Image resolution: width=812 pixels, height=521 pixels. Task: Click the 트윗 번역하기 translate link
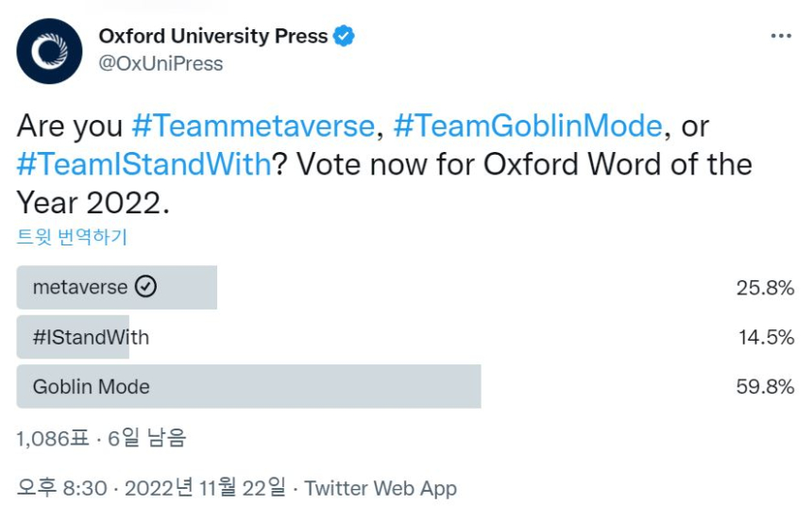pyautogui.click(x=72, y=237)
